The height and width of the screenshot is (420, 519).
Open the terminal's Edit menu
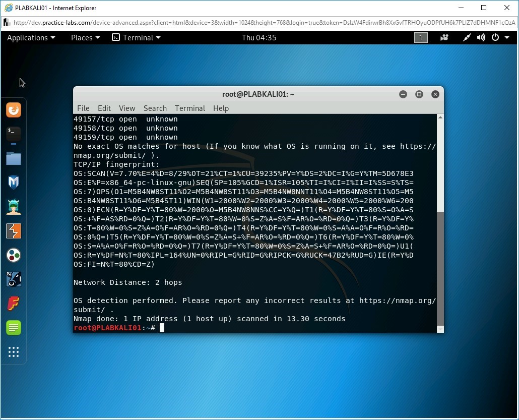104,108
